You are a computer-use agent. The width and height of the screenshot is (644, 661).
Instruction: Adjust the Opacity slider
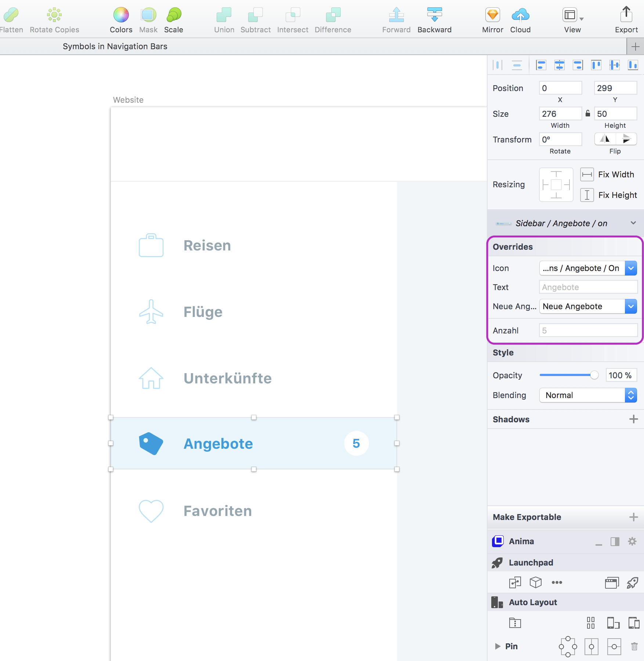tap(569, 375)
